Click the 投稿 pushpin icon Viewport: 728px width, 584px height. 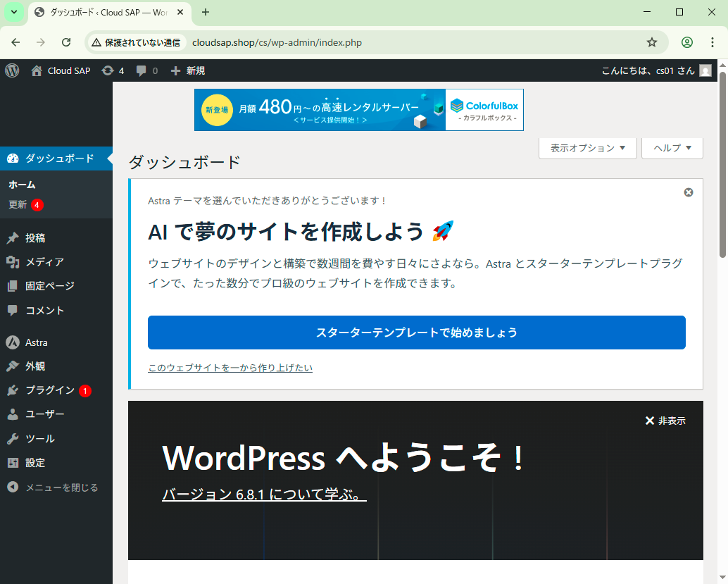(x=13, y=238)
